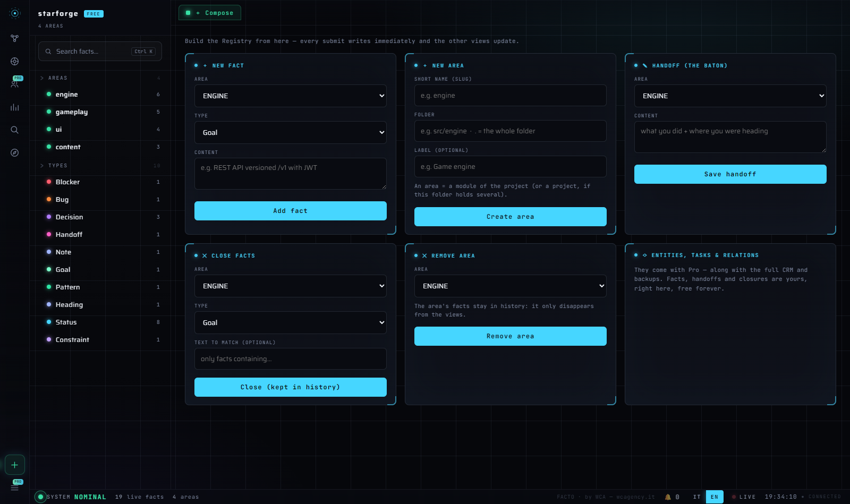Screen dimensions: 850x504
Task: Click the magnifier search icon in the sidebar
Action: pos(15,130)
